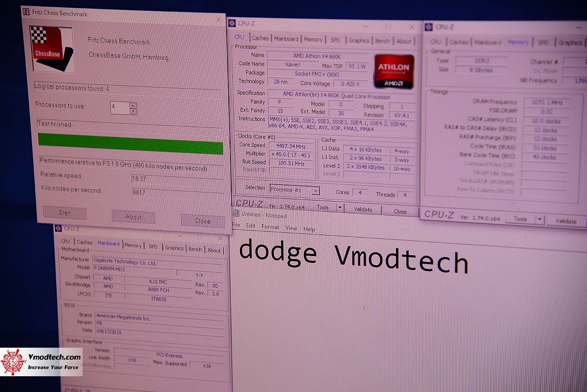This screenshot has width=587, height=392.
Task: Open the Notepad View menu
Action: (x=291, y=228)
